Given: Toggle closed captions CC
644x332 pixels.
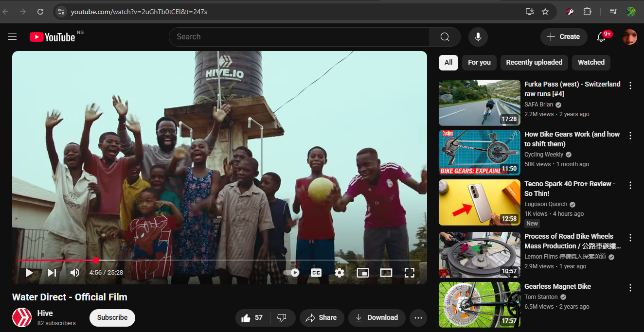Looking at the screenshot, I should pyautogui.click(x=316, y=273).
